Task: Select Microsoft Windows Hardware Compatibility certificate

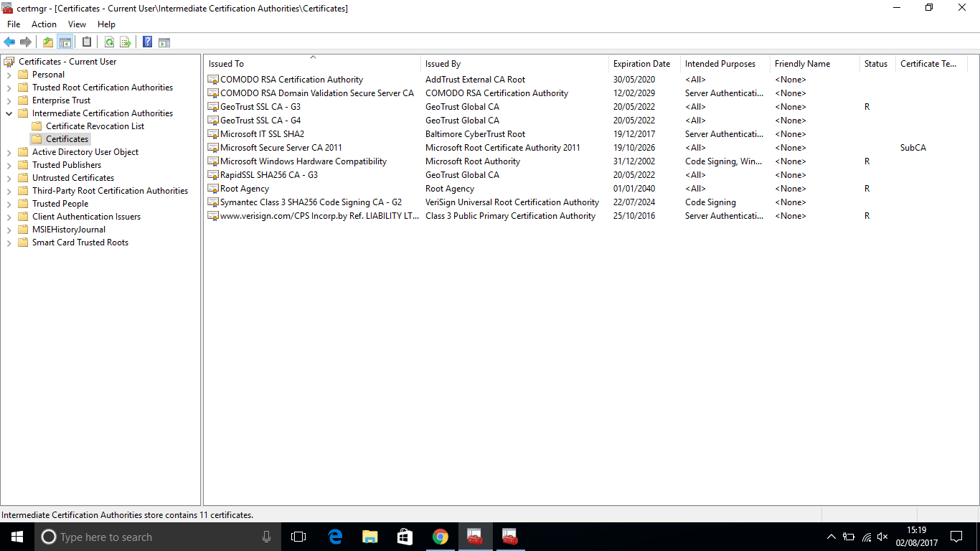Action: click(303, 161)
